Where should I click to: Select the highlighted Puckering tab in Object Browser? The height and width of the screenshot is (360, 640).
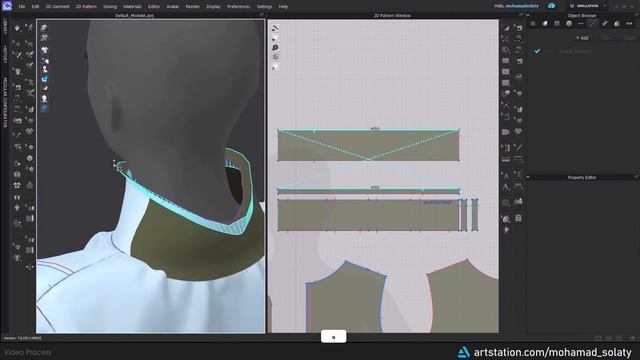pos(593,24)
